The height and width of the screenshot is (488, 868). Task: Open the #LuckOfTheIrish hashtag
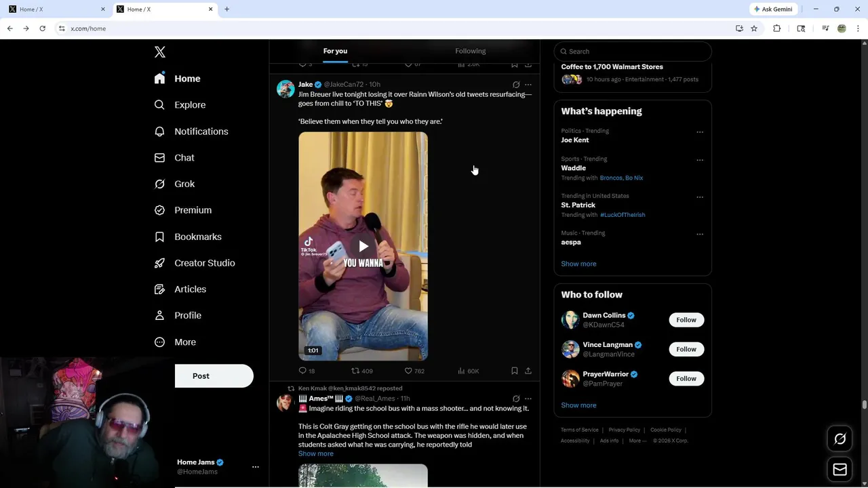tap(623, 215)
